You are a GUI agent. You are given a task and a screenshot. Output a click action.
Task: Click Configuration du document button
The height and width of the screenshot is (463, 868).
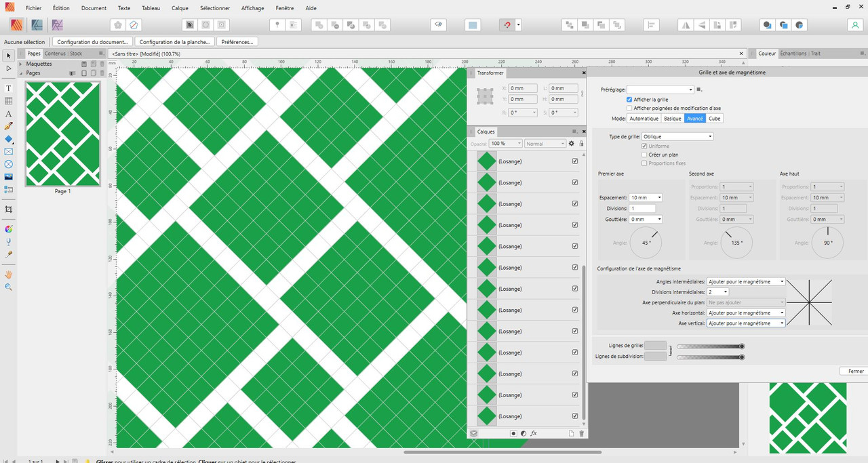(93, 41)
